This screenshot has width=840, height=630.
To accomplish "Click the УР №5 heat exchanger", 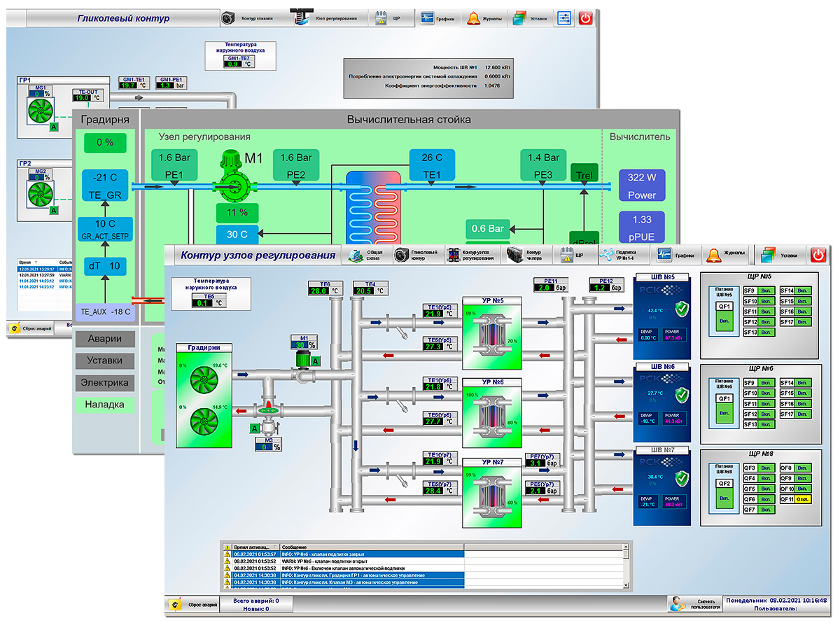I will [493, 332].
